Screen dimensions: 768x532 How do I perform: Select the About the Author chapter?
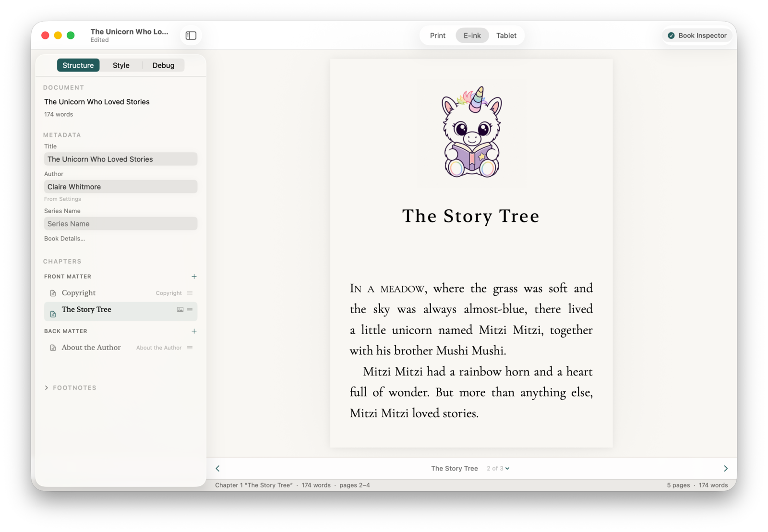tap(121, 348)
